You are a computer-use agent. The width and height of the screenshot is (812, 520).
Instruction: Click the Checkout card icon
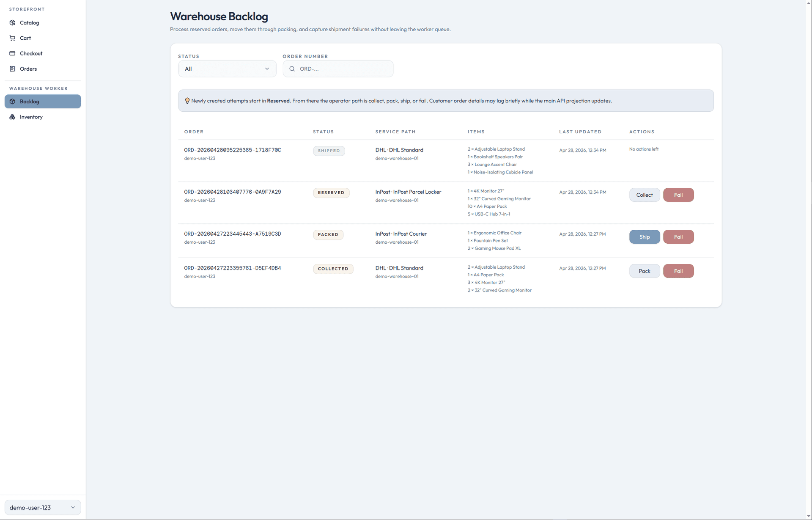[12, 53]
